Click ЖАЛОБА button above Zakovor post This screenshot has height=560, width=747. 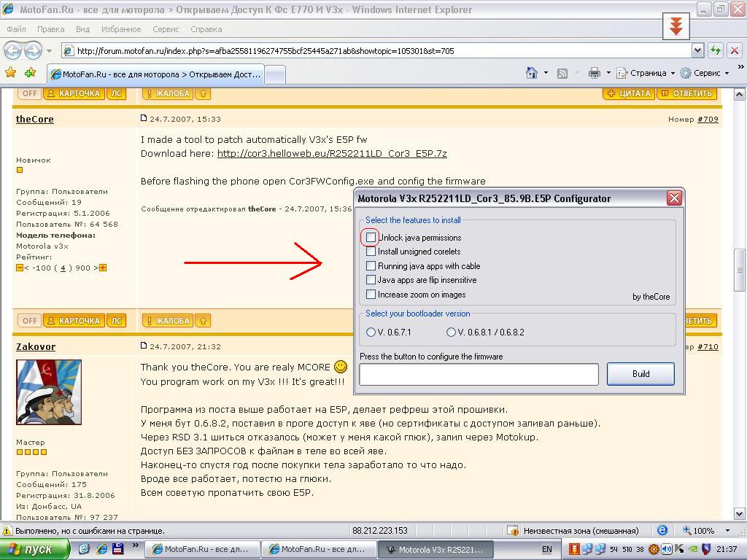tap(168, 321)
